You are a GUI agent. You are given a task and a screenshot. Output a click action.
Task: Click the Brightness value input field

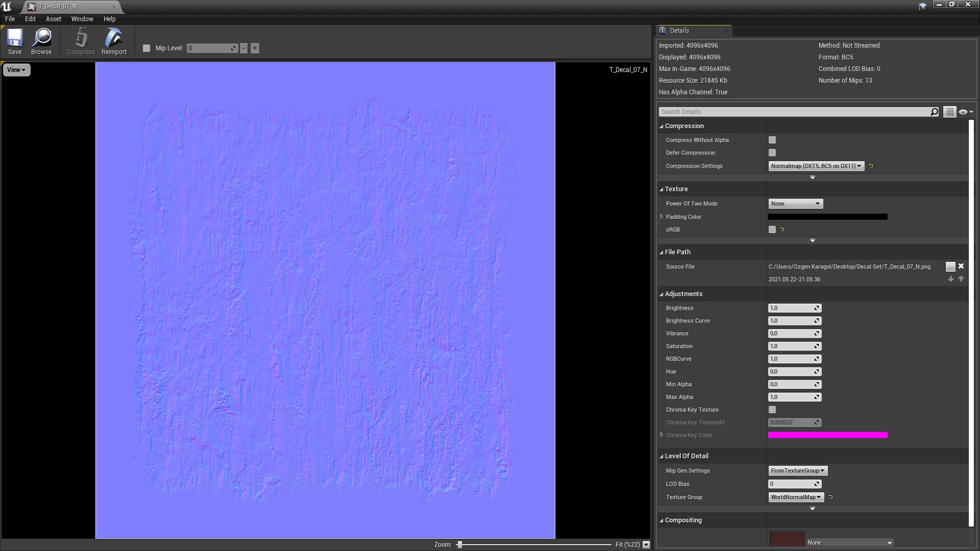[x=791, y=308]
